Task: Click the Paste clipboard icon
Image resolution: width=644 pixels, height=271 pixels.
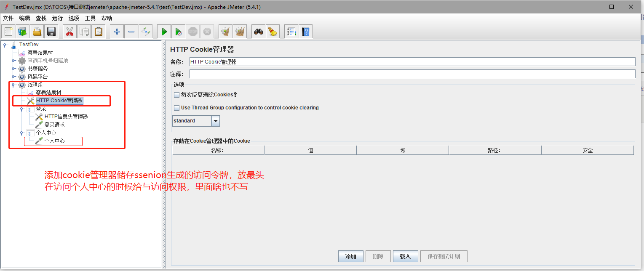Action: click(x=99, y=31)
